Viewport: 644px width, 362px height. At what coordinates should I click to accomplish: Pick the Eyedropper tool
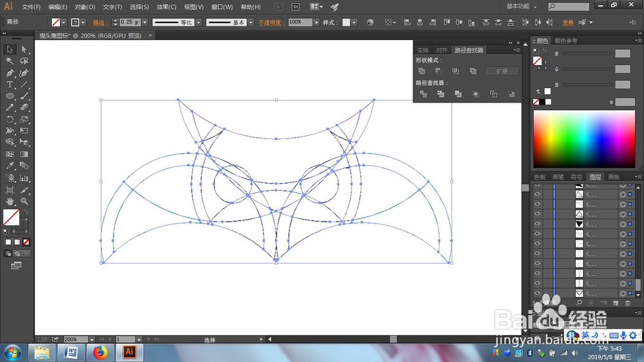(x=10, y=166)
